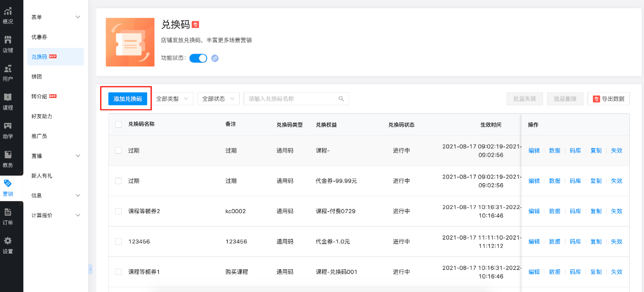Image resolution: width=644 pixels, height=292 pixels.
Task: Collapse the sidebar using the small arrow handle
Action: (90, 269)
